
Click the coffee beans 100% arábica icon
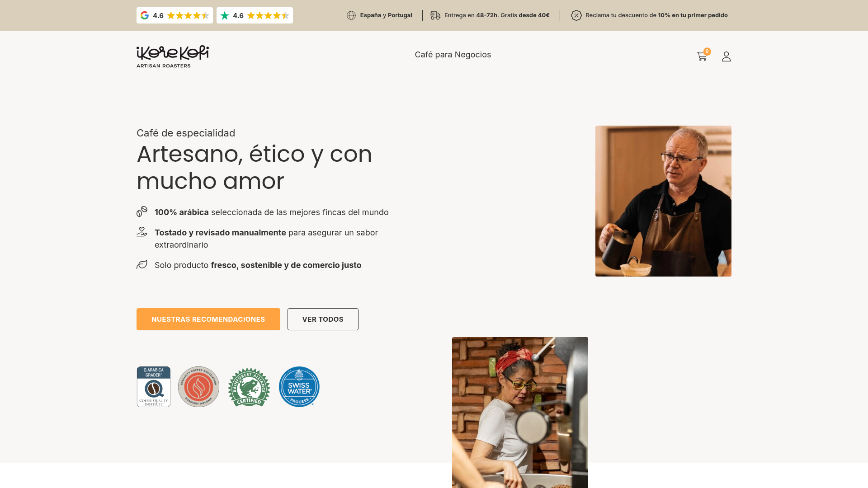click(x=142, y=211)
